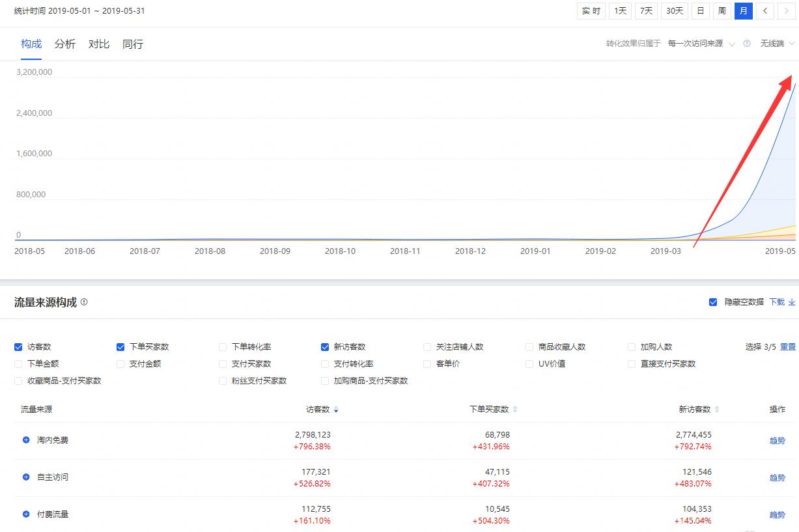Expand the 付费流量 row plus icon
This screenshot has width=799, height=532.
(26, 514)
